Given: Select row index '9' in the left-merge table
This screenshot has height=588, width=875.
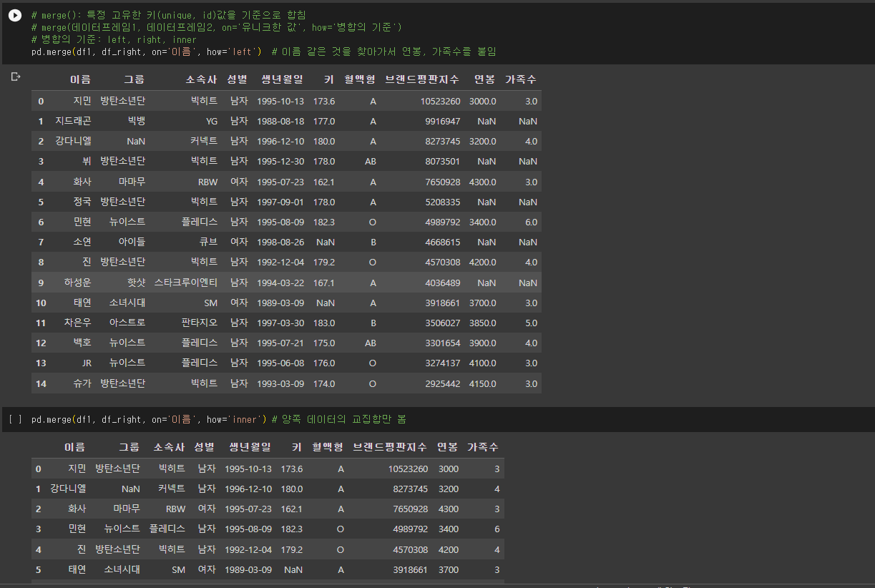Looking at the screenshot, I should [x=41, y=283].
